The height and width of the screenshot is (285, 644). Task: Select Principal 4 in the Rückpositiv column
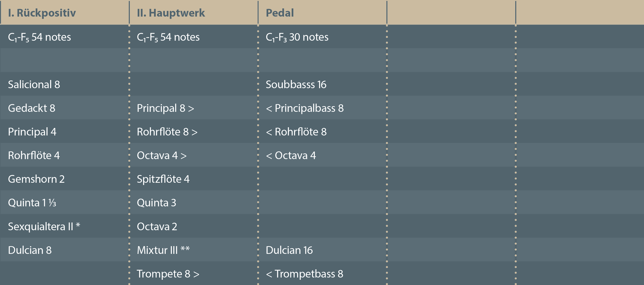pyautogui.click(x=32, y=132)
